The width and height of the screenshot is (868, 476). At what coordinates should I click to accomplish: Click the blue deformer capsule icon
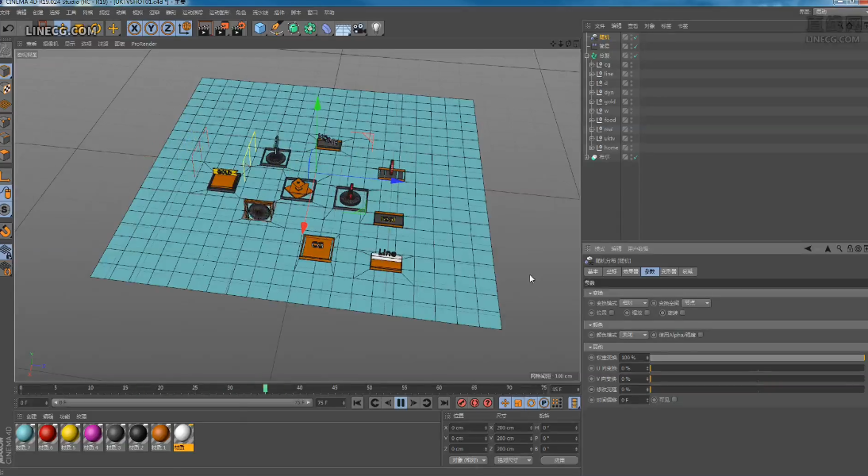(x=327, y=29)
